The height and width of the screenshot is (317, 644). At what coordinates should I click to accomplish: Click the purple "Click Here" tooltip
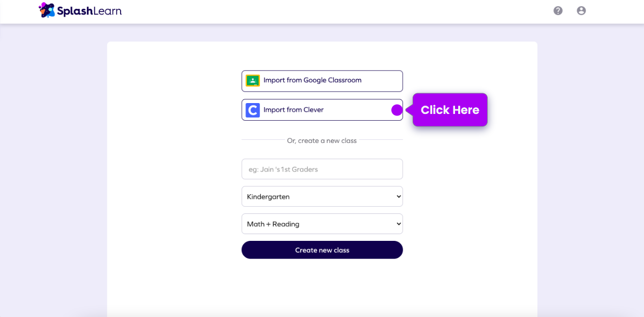[450, 110]
